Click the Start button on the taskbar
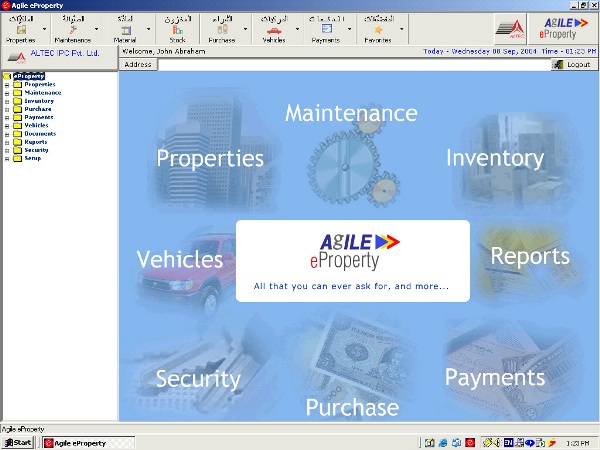The height and width of the screenshot is (450, 600). (18, 443)
